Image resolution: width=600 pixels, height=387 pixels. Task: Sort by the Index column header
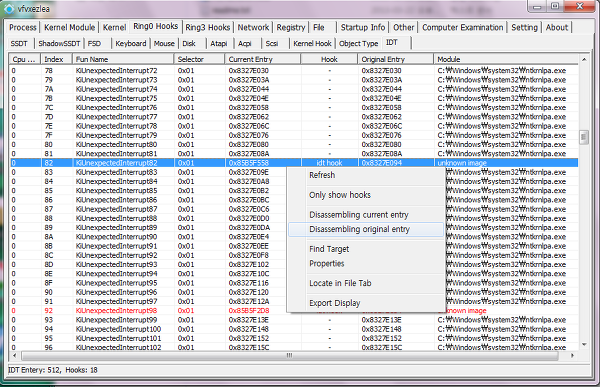[57, 59]
